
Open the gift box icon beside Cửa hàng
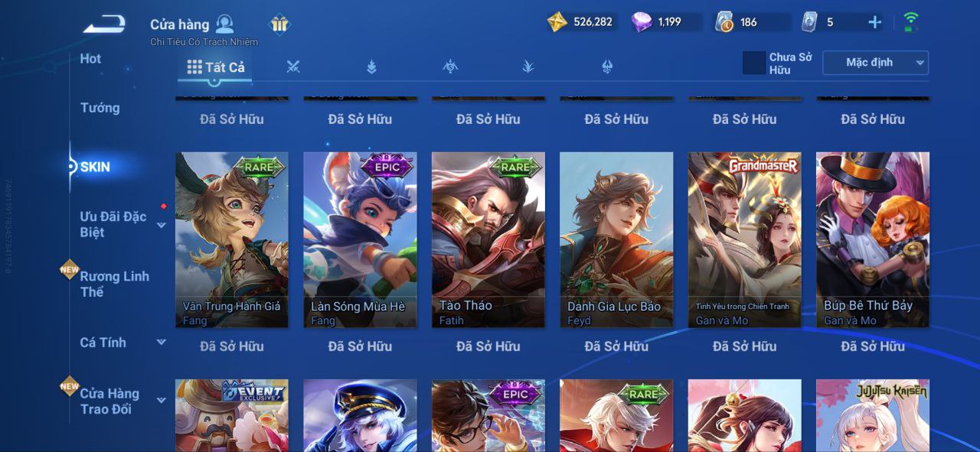click(279, 24)
